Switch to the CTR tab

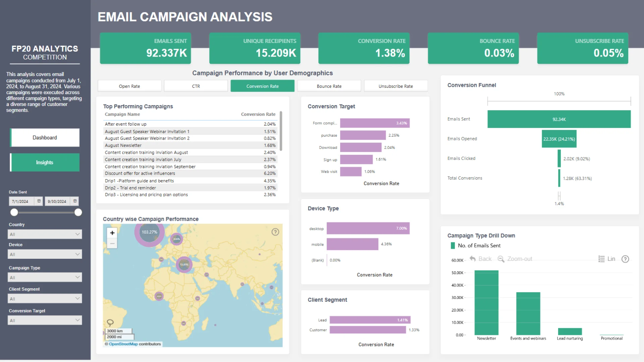pos(196,86)
